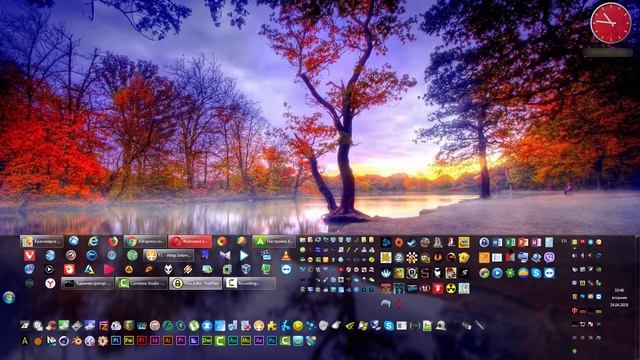
Task: Open the PowerPoint icon
Action: 523,242
